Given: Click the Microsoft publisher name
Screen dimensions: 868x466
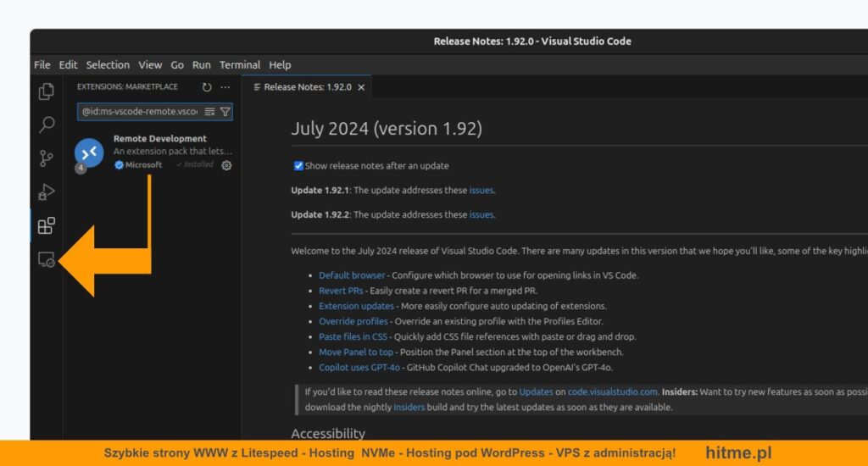Looking at the screenshot, I should 143,165.
